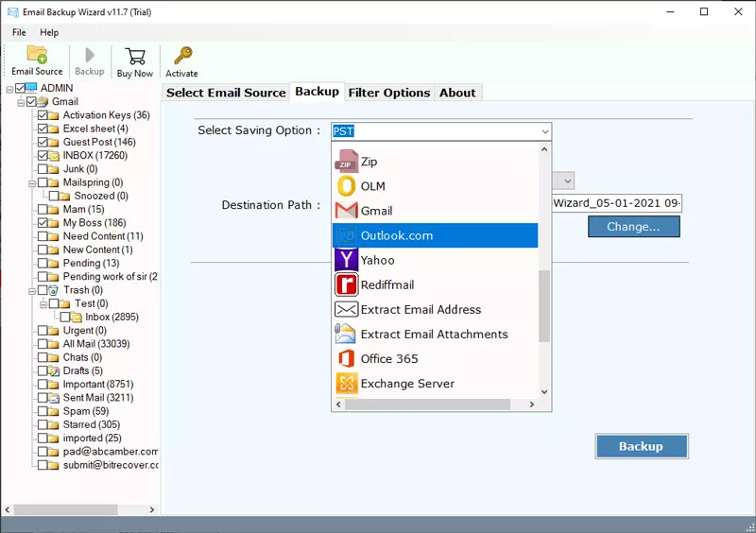Check the Important (8751) folder checkbox

[x=43, y=385]
